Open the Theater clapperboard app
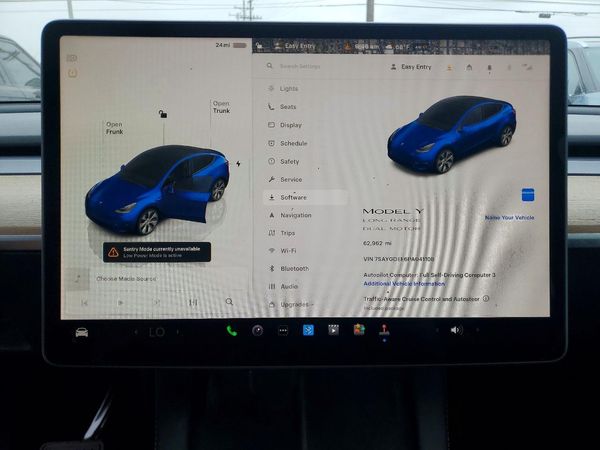Screen dimensions: 600x450 (x=333, y=329)
